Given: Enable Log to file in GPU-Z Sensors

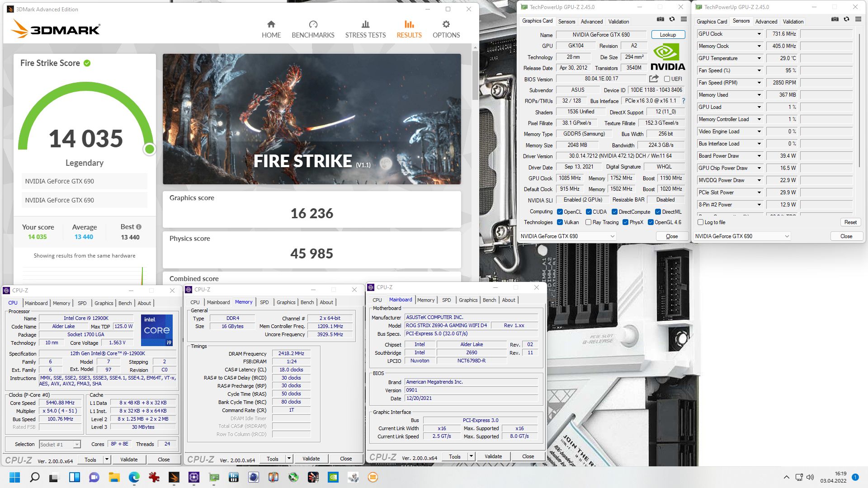Looking at the screenshot, I should [x=700, y=222].
